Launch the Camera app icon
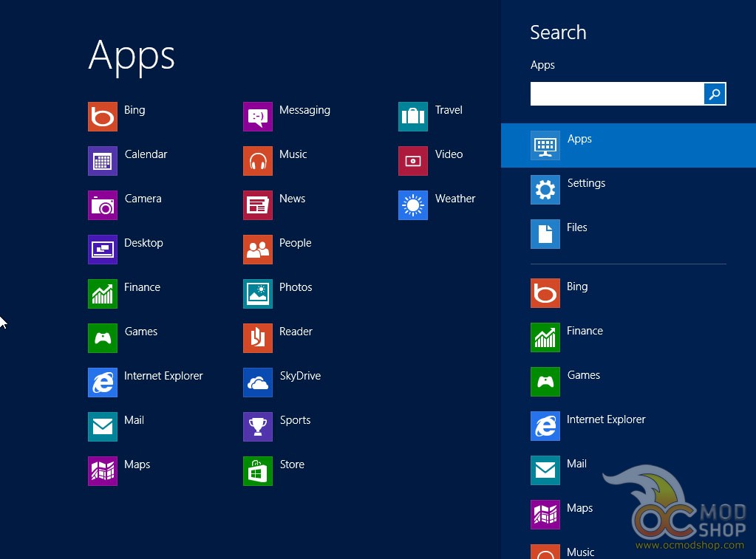This screenshot has height=559, width=756. (102, 205)
